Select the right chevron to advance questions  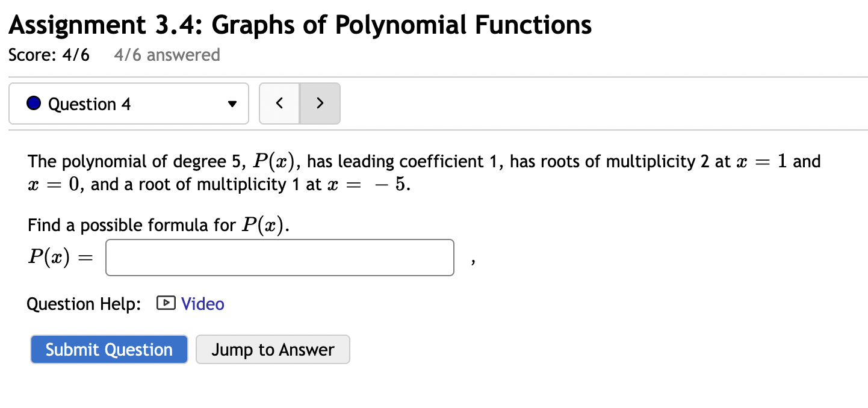coord(320,103)
